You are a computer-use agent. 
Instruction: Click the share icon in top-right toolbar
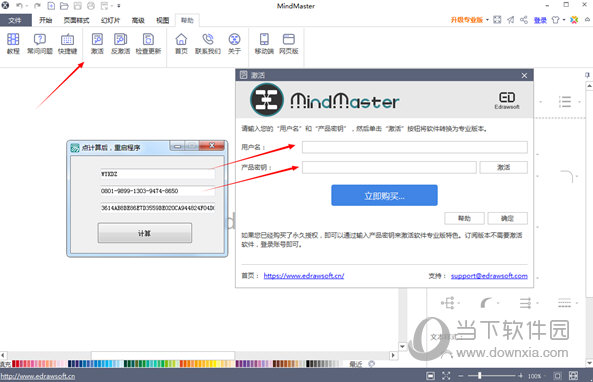pyautogui.click(x=524, y=20)
